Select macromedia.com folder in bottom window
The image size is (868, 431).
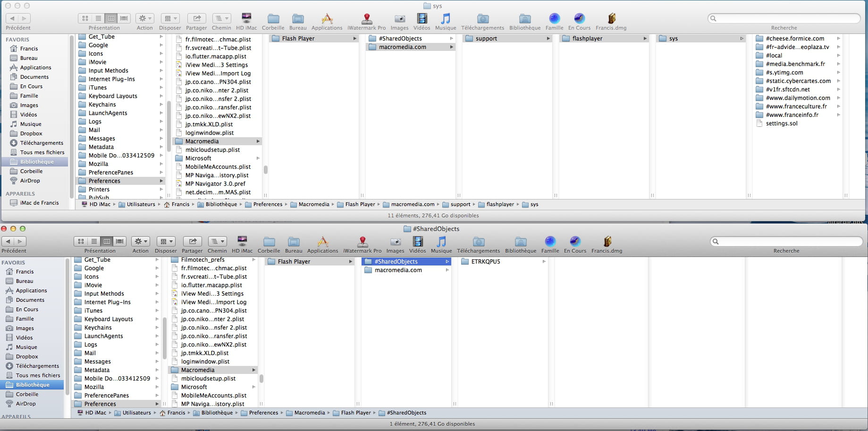pyautogui.click(x=398, y=270)
